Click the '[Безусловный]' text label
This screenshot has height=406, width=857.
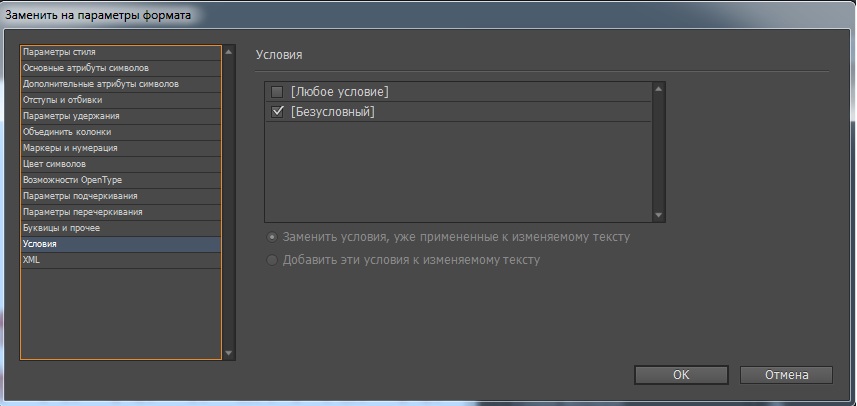(x=332, y=112)
